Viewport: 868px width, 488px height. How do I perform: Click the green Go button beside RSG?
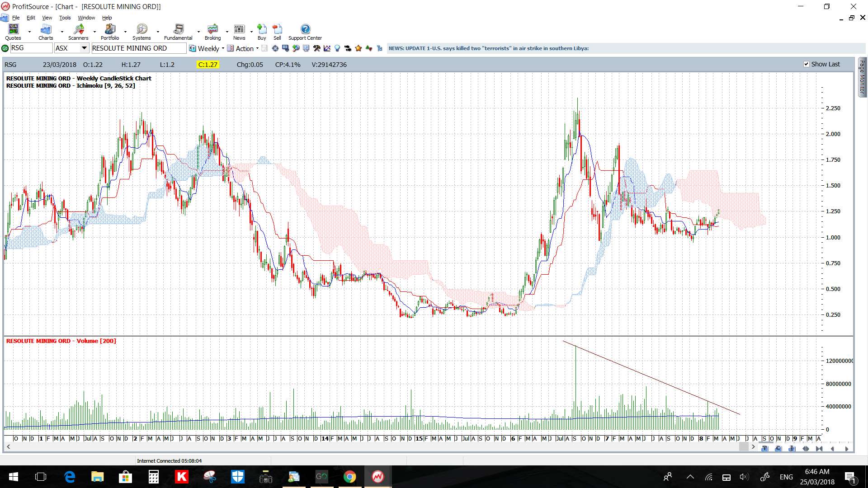(x=5, y=48)
